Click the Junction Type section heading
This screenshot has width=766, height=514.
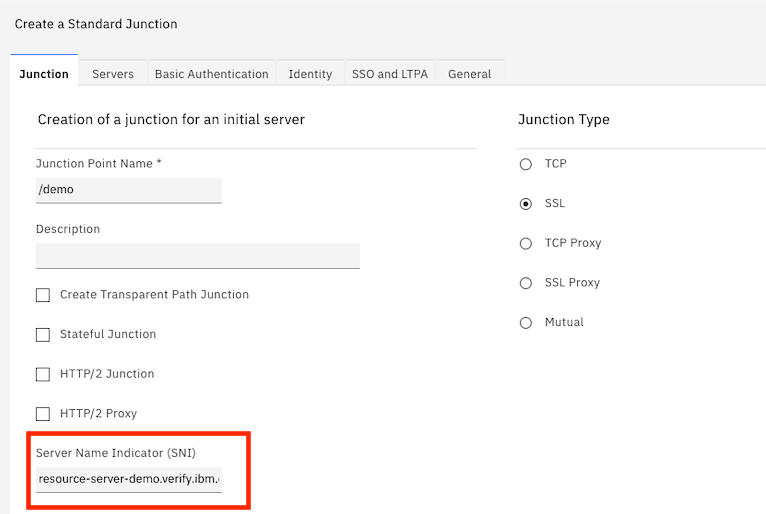pyautogui.click(x=563, y=120)
